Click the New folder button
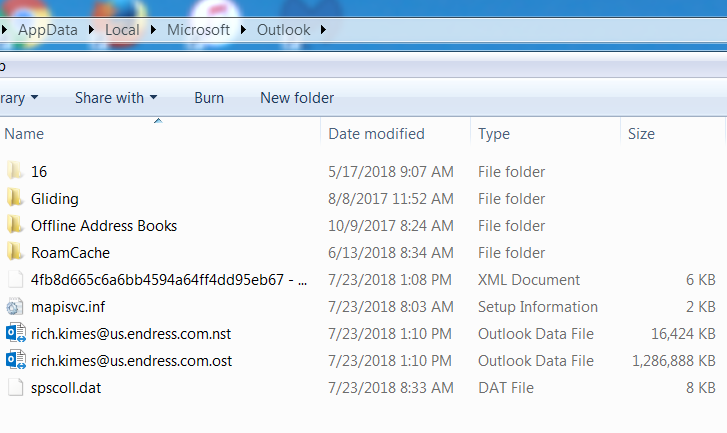Viewport: 727px width, 433px height. tap(297, 98)
